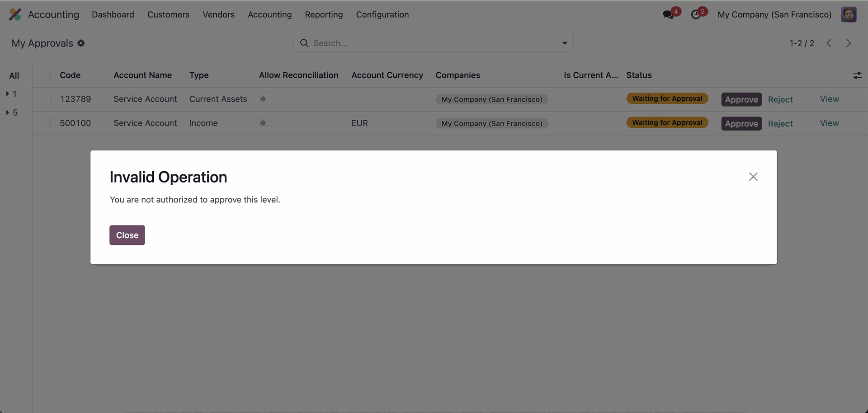The image size is (868, 413).
Task: Sort by Account Currency column header
Action: tap(387, 75)
